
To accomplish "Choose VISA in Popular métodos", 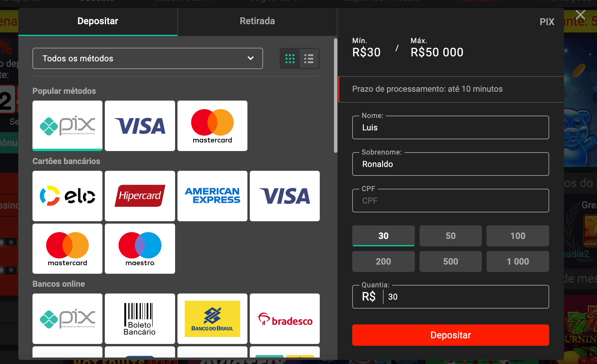I will coord(140,126).
